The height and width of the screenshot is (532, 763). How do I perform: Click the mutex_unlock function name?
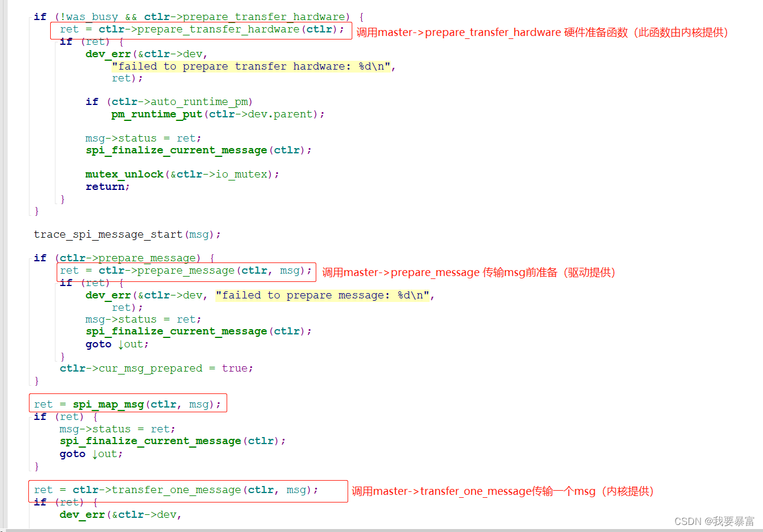(125, 174)
